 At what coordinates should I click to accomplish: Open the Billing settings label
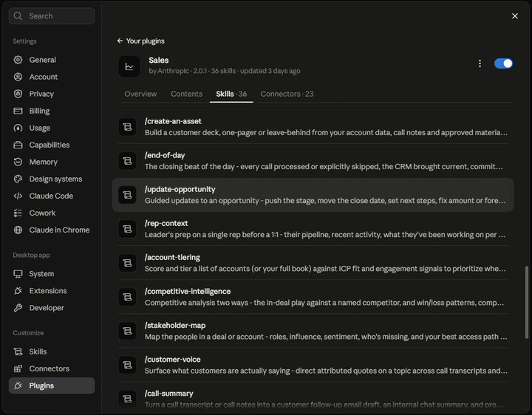39,111
